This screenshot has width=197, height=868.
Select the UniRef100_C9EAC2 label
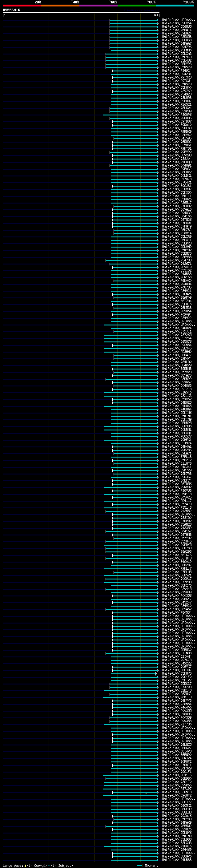(177, 169)
